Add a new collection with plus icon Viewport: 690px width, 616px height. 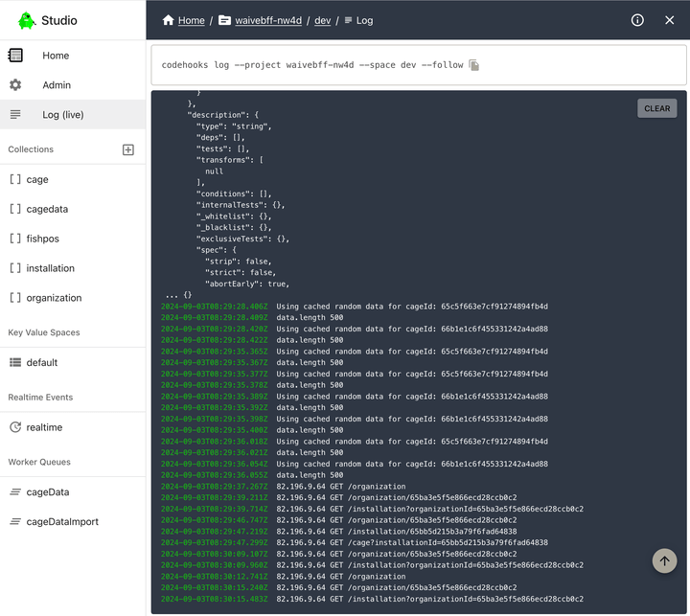pyautogui.click(x=128, y=149)
